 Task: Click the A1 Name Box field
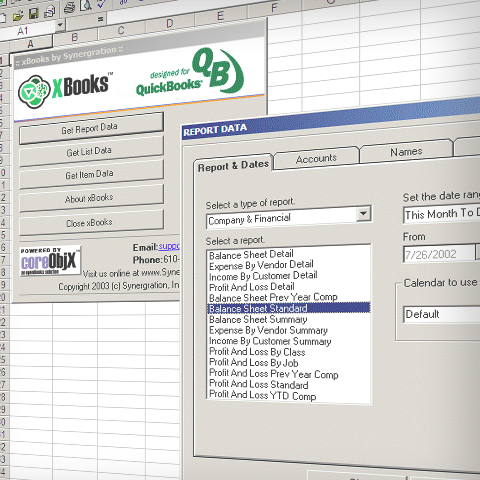[27, 31]
